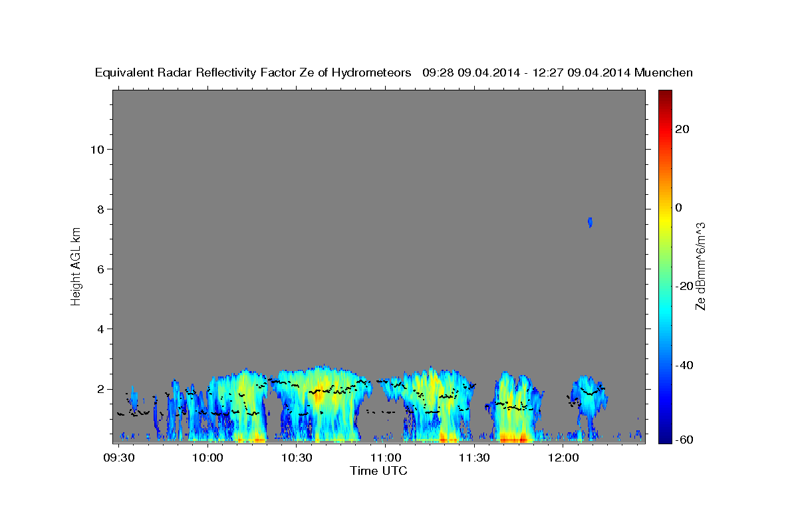Screen dimensions: 798x532
Task: Click the orange reflectivity core near 10:35
Action: tap(318, 396)
